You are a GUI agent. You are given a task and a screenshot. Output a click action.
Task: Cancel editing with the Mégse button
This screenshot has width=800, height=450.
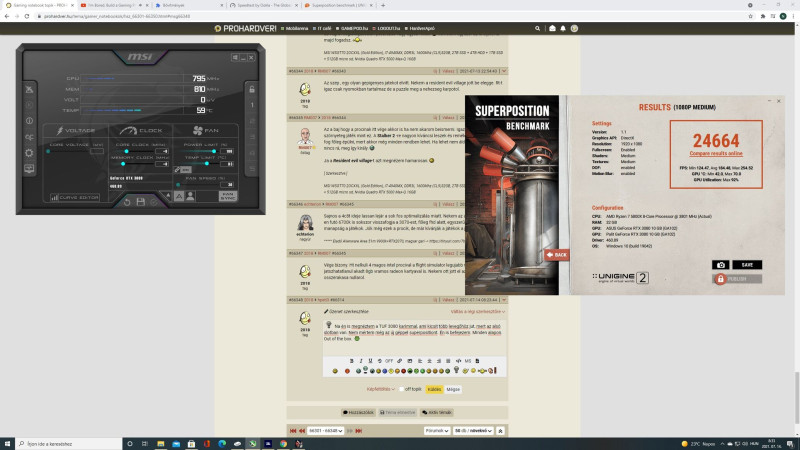(453, 389)
